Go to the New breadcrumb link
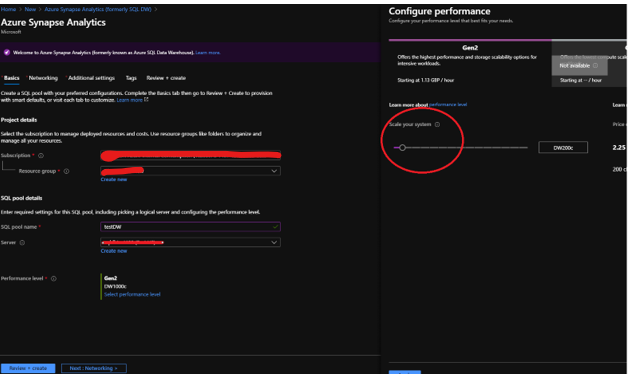 [x=30, y=9]
